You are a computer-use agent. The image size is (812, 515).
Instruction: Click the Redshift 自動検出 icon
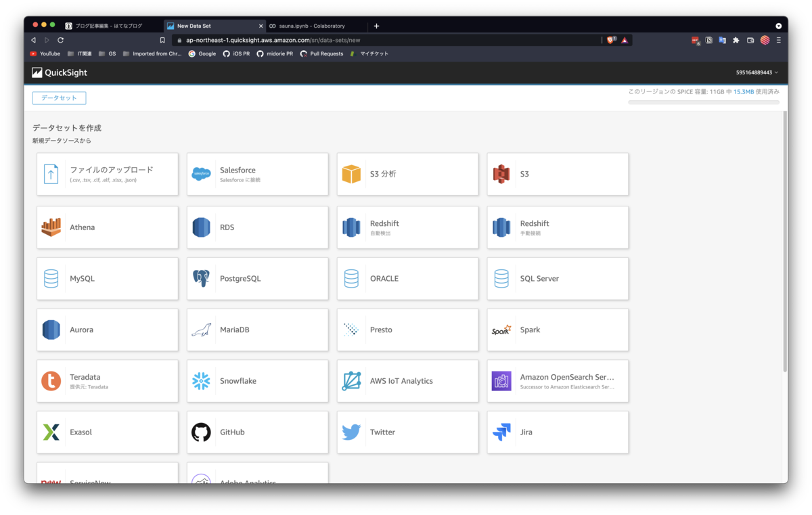pyautogui.click(x=351, y=227)
